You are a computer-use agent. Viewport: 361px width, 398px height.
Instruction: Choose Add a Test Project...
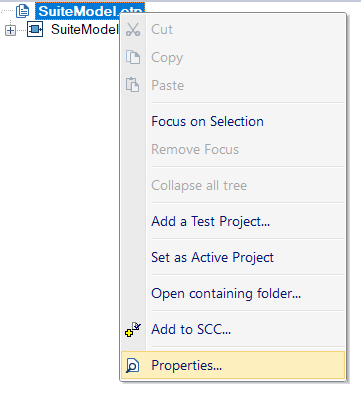pyautogui.click(x=211, y=221)
